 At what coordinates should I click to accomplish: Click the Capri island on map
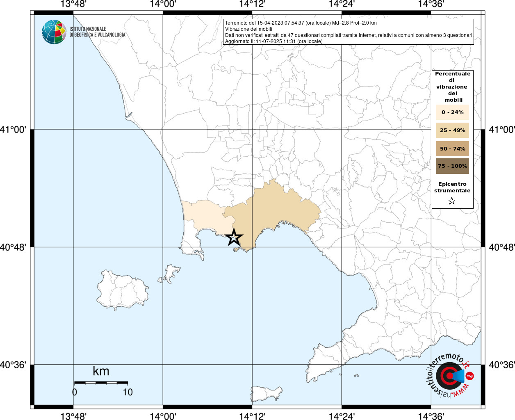pyautogui.click(x=267, y=394)
